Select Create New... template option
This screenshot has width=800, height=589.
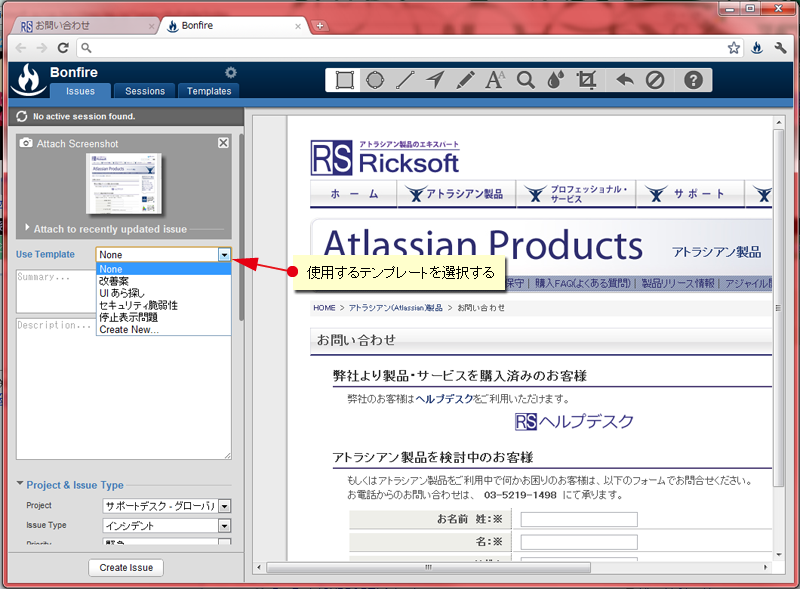click(163, 329)
